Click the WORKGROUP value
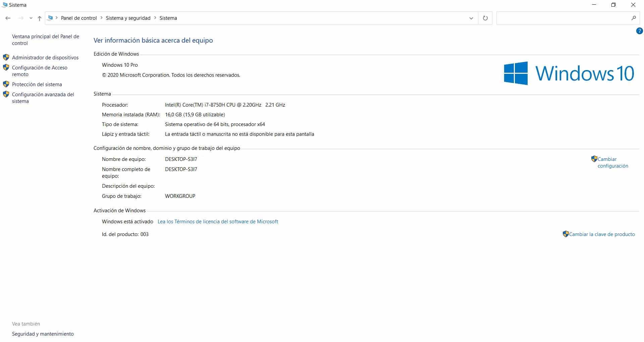Viewport: 644px width, 342px height. (x=180, y=196)
